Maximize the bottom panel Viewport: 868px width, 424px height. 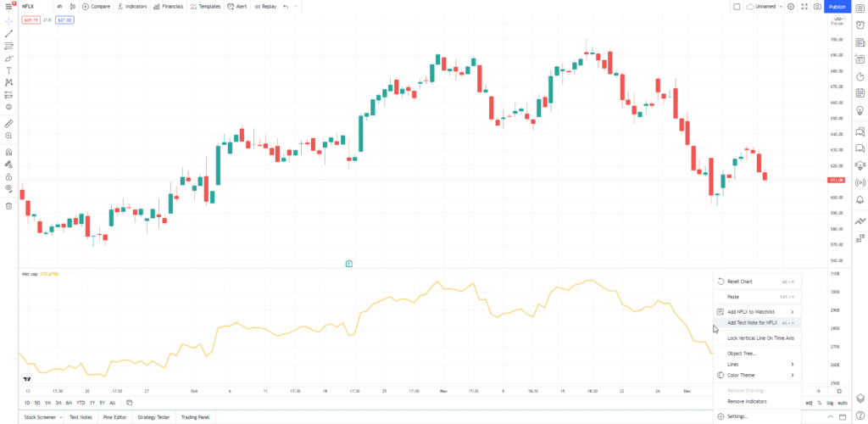pos(843,416)
